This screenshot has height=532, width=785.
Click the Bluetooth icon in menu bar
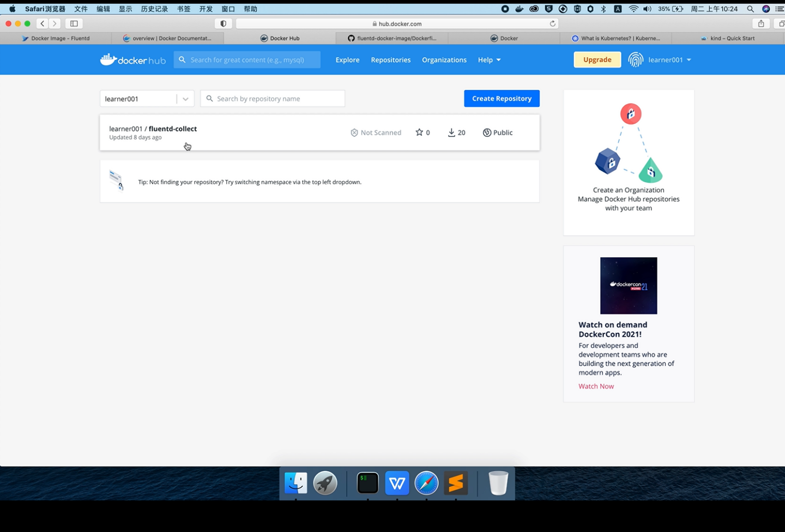click(603, 9)
